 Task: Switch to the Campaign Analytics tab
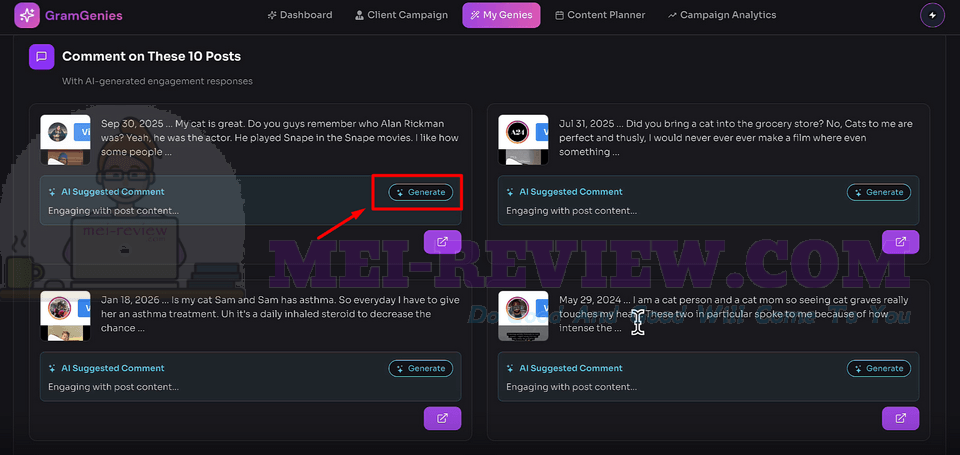[x=722, y=15]
